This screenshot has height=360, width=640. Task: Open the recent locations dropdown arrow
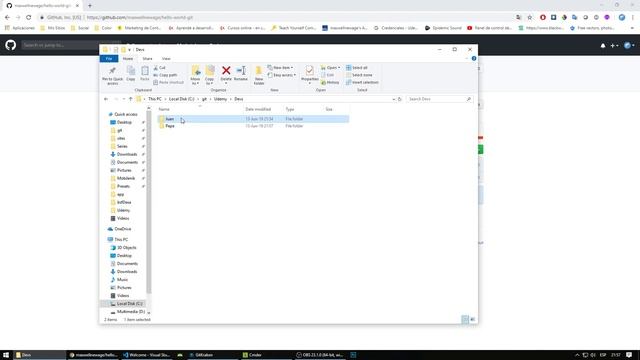124,99
